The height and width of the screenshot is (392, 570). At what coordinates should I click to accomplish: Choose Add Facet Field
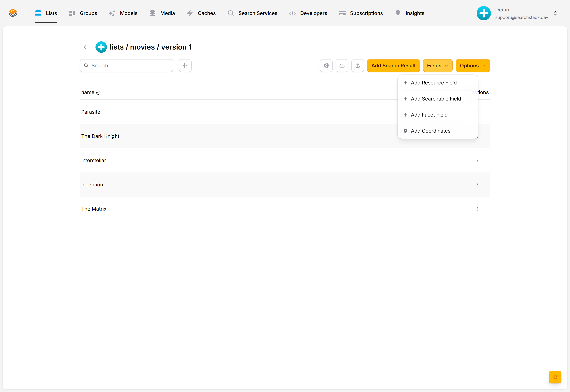tap(438, 115)
